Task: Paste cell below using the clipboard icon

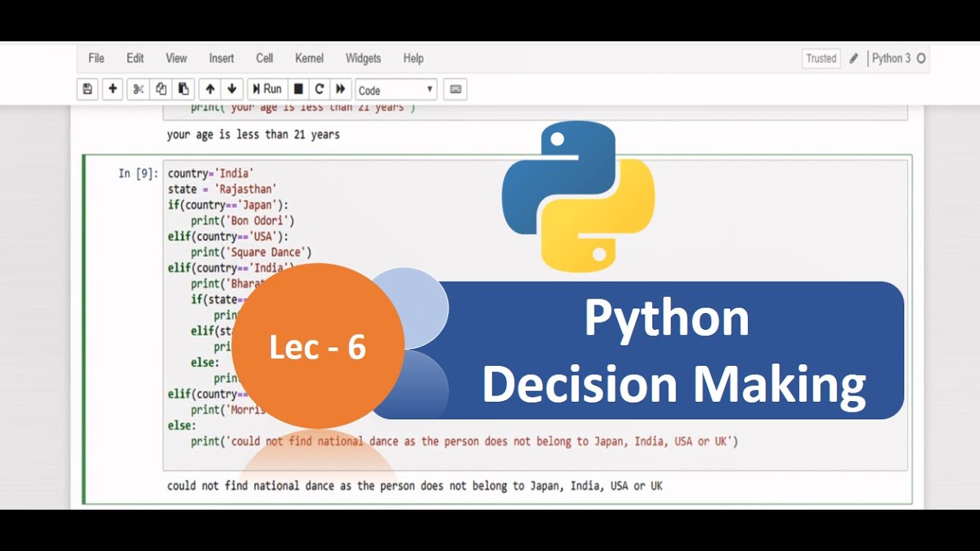Action: pos(183,90)
